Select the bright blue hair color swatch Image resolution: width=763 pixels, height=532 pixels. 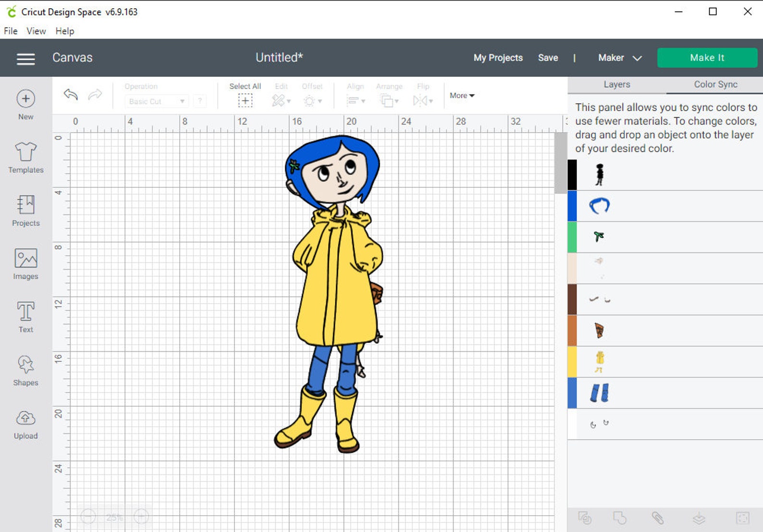point(572,206)
